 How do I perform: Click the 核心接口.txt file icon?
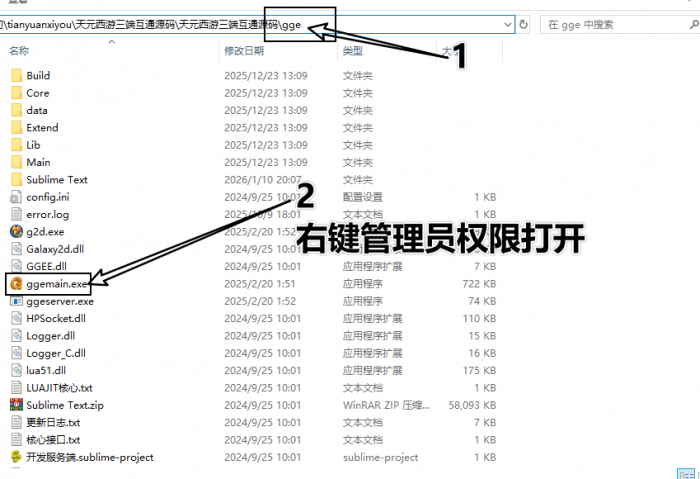(16, 440)
